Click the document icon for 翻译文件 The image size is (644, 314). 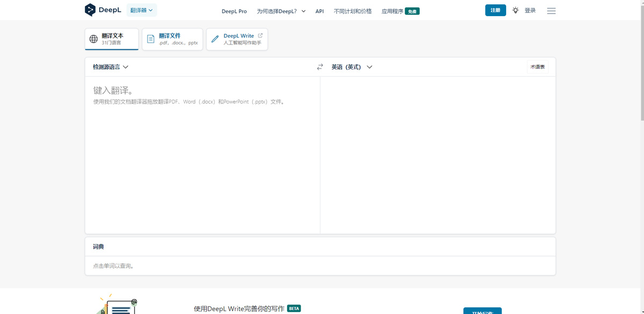(x=151, y=39)
